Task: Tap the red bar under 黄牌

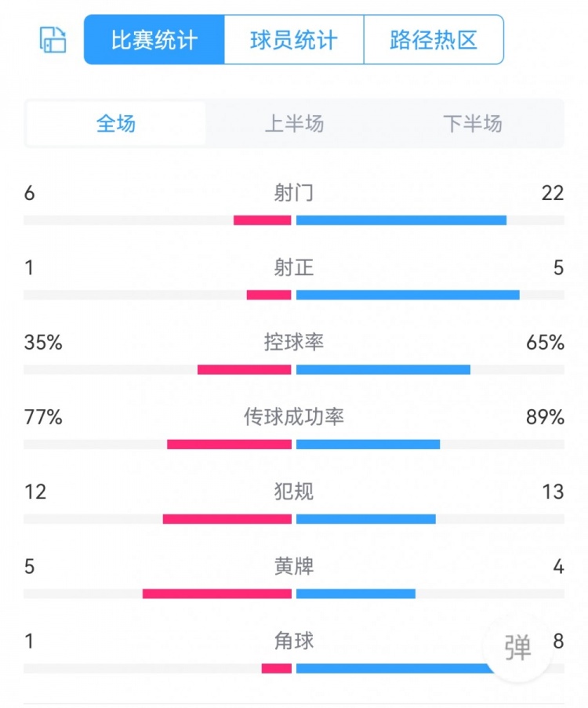Action: click(217, 594)
